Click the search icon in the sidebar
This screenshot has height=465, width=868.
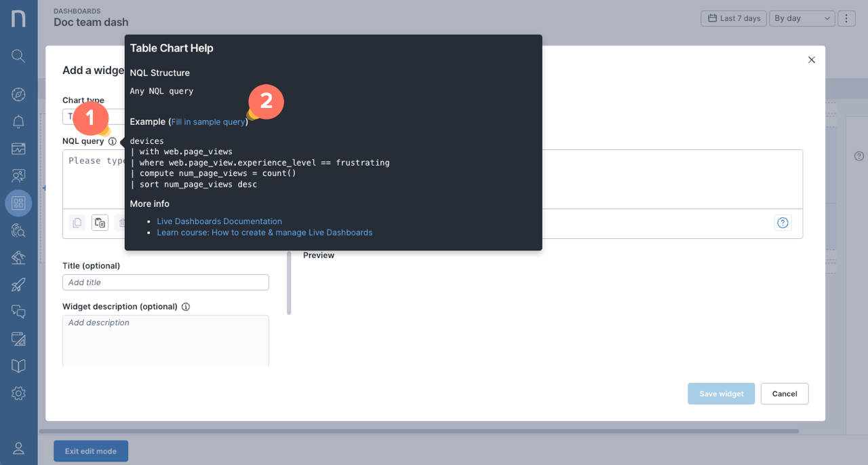tap(18, 56)
